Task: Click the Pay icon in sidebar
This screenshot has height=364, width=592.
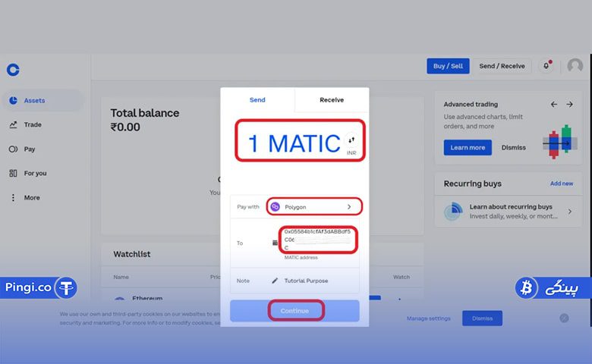Action: pyautogui.click(x=13, y=149)
